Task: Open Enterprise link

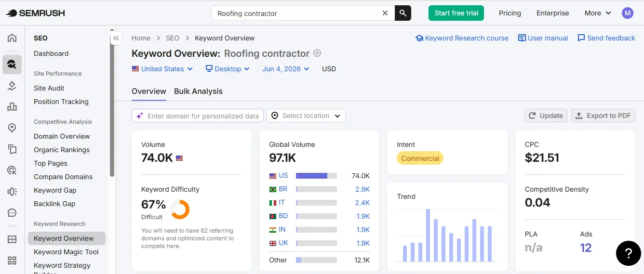Action: 553,13
